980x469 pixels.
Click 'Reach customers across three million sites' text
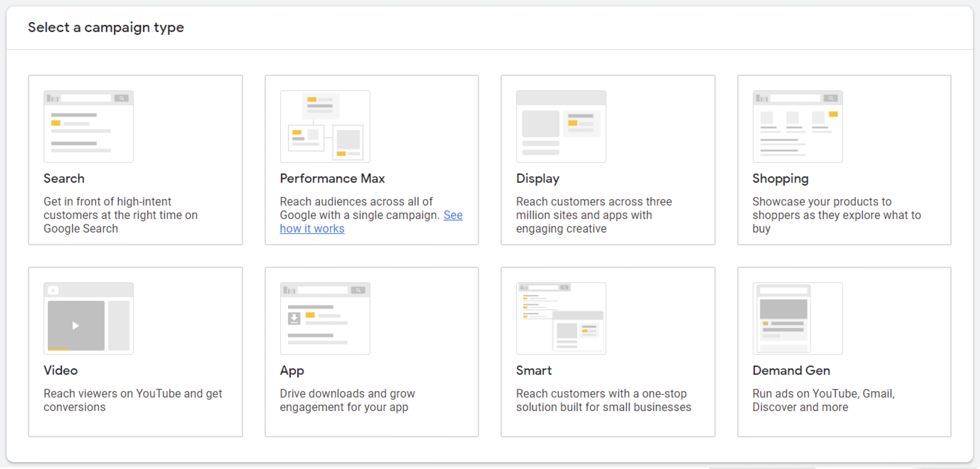point(594,215)
